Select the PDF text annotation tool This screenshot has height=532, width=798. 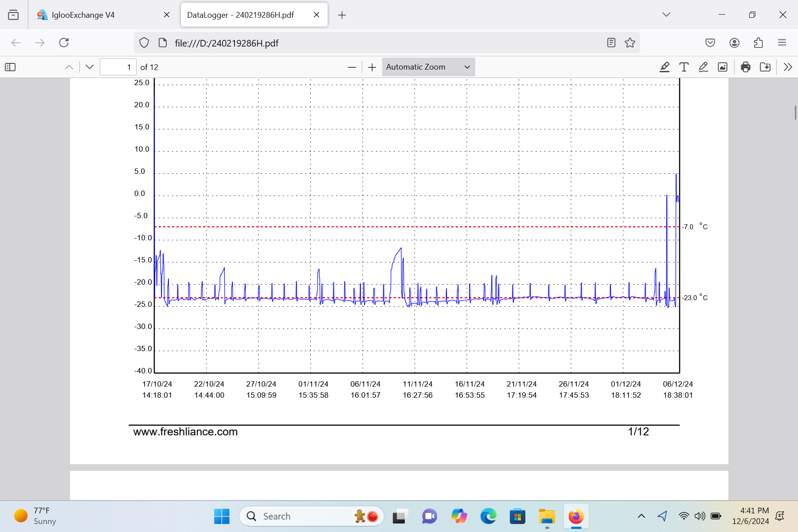coord(684,67)
